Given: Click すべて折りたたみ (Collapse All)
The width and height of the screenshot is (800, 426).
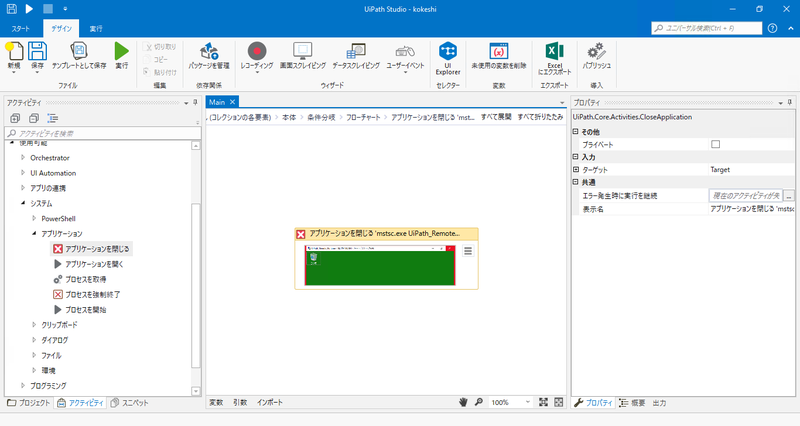Looking at the screenshot, I should [x=540, y=117].
